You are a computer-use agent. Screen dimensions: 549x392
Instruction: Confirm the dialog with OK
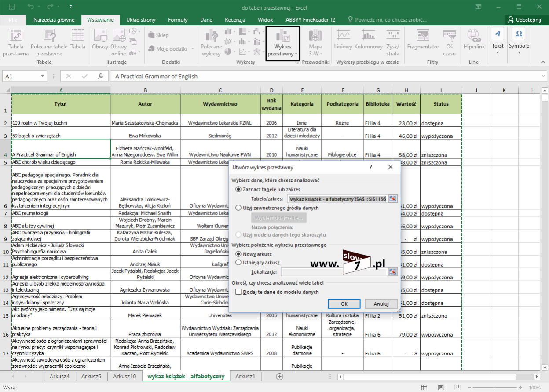pos(344,304)
